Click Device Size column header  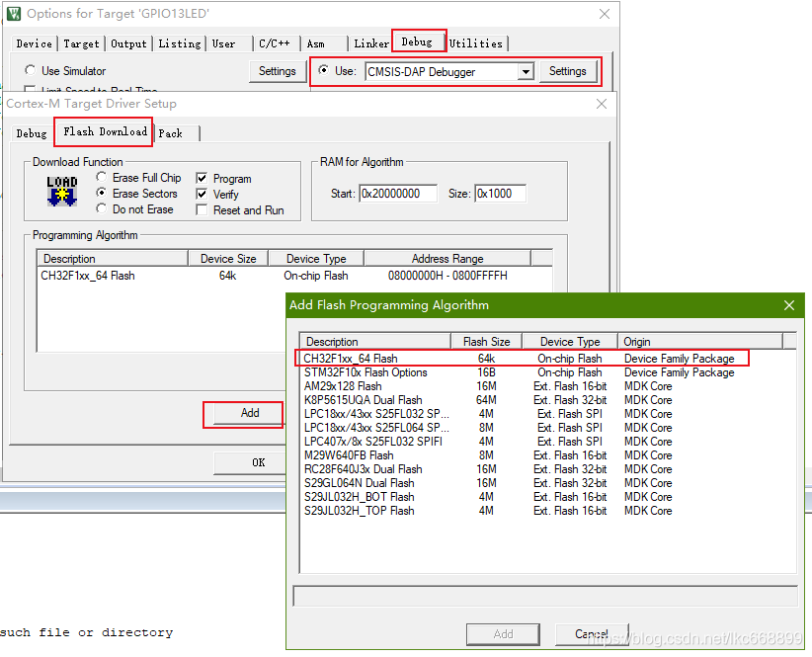click(x=228, y=258)
